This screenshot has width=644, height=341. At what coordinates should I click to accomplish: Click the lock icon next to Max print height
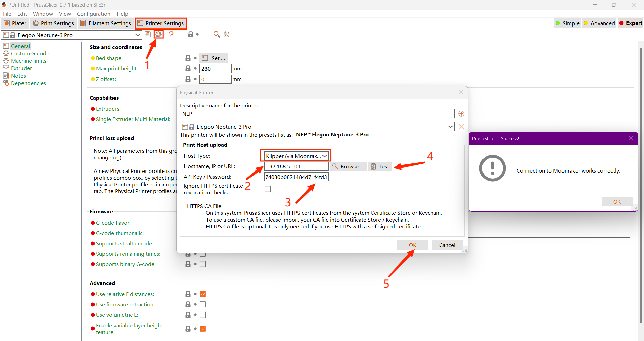(x=188, y=69)
